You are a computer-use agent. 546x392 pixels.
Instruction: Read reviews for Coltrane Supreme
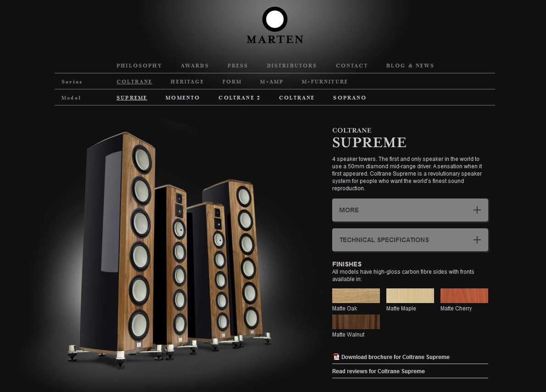[x=379, y=371]
